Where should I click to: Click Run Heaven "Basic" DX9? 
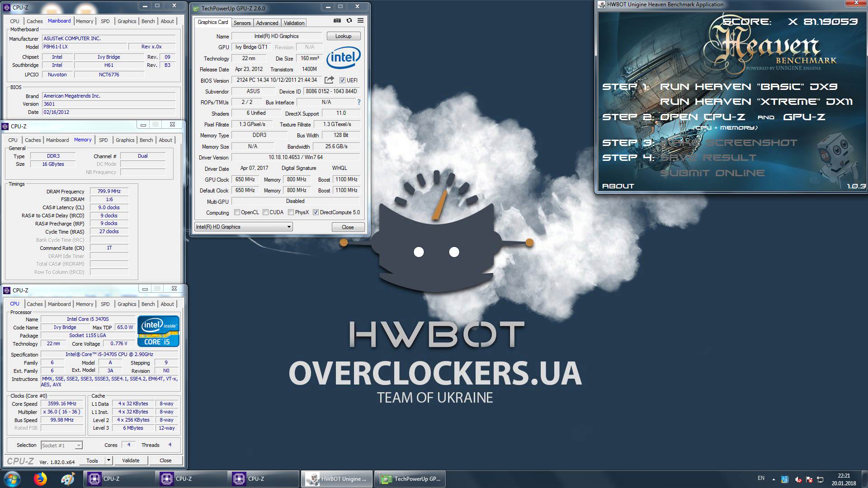[748, 87]
